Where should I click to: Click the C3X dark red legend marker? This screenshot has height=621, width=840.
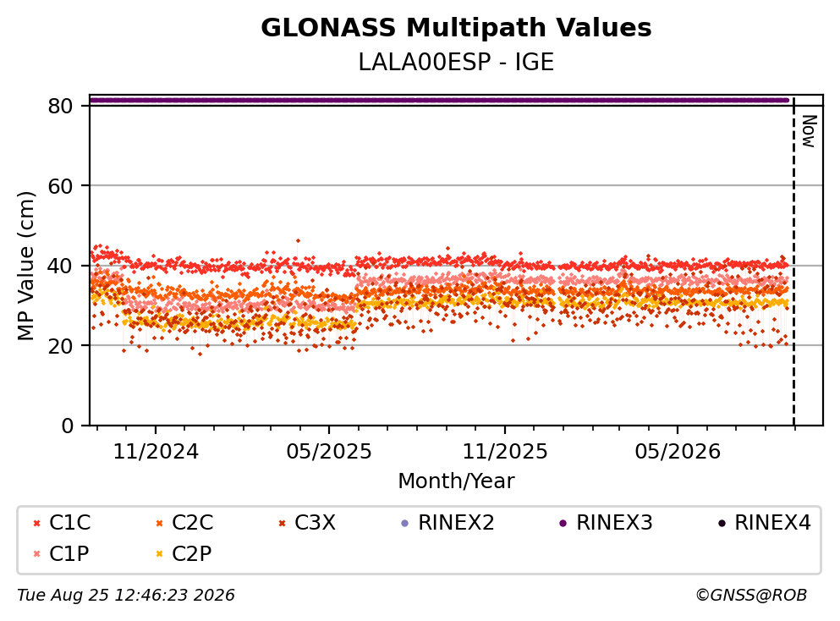tap(282, 524)
